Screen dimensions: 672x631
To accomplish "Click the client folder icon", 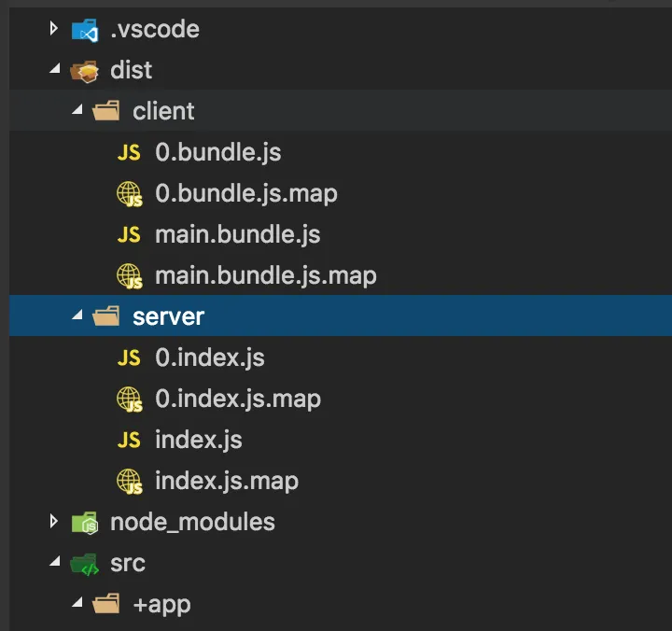I will 106,112.
